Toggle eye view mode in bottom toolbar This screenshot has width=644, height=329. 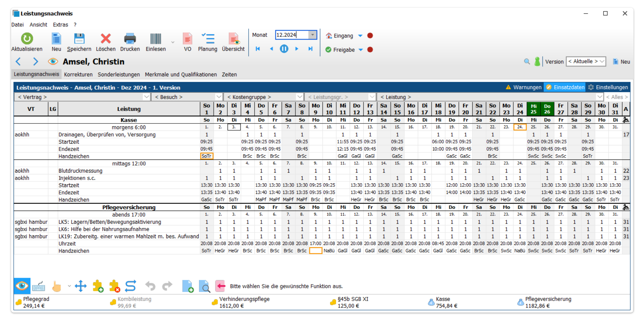(x=22, y=286)
